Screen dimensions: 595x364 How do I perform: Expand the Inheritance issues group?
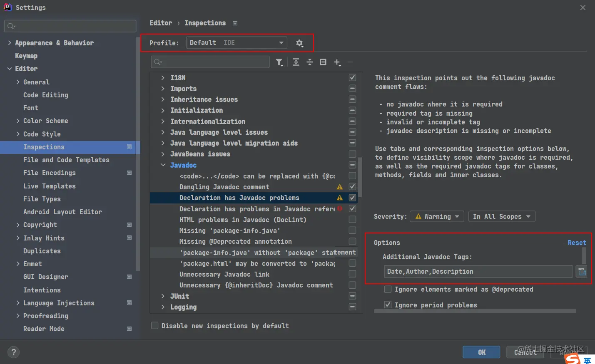click(163, 99)
